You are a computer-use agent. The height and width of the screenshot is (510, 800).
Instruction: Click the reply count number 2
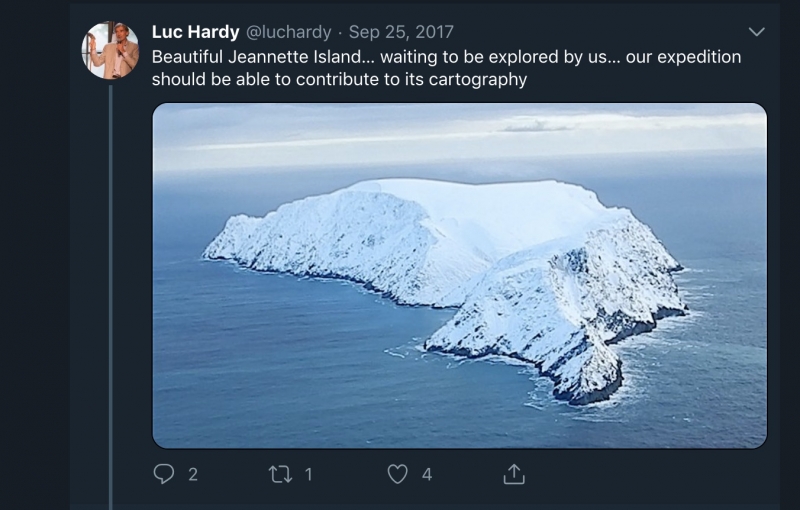[193, 474]
